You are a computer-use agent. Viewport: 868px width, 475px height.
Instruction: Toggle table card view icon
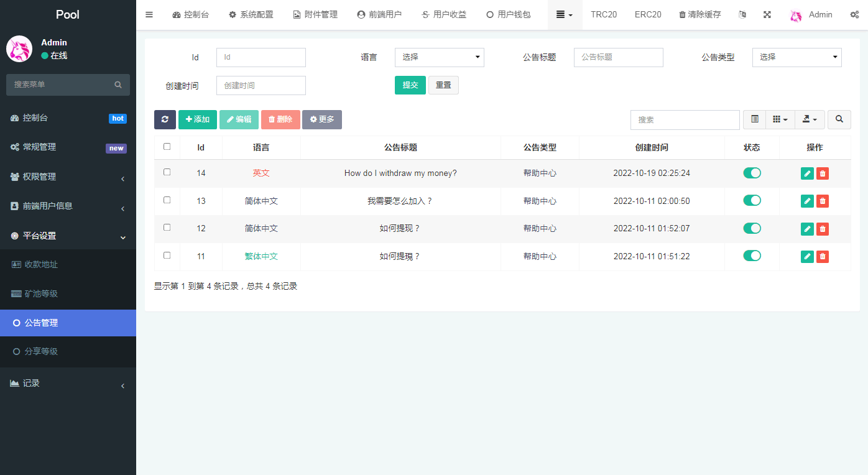(754, 119)
